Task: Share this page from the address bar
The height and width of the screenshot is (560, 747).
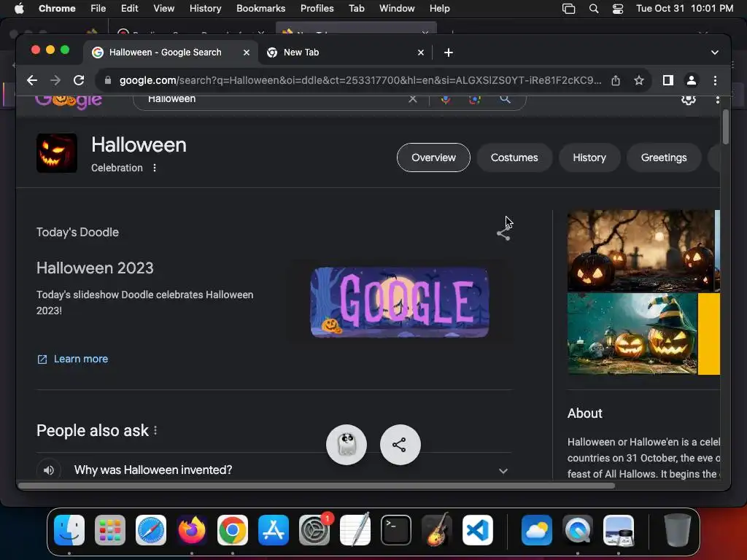Action: pos(616,80)
